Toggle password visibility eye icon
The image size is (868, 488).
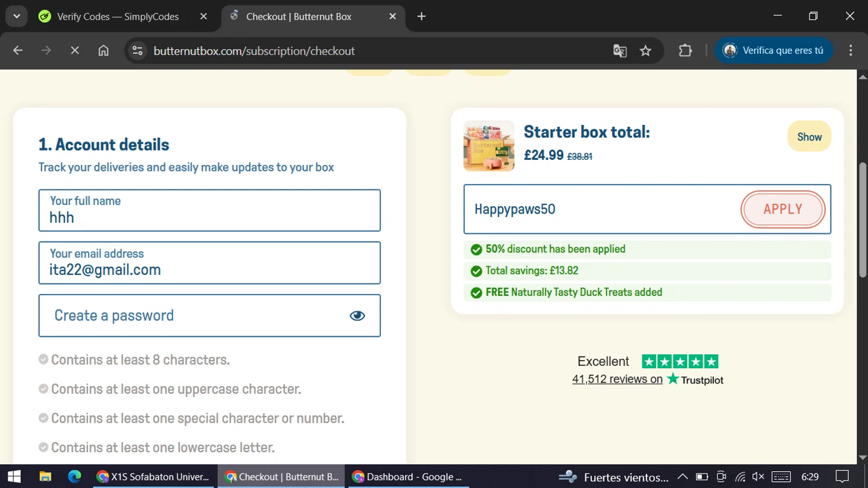click(357, 315)
